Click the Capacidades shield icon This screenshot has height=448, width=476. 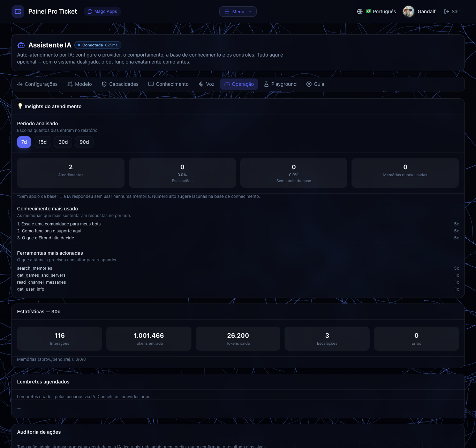coord(104,84)
